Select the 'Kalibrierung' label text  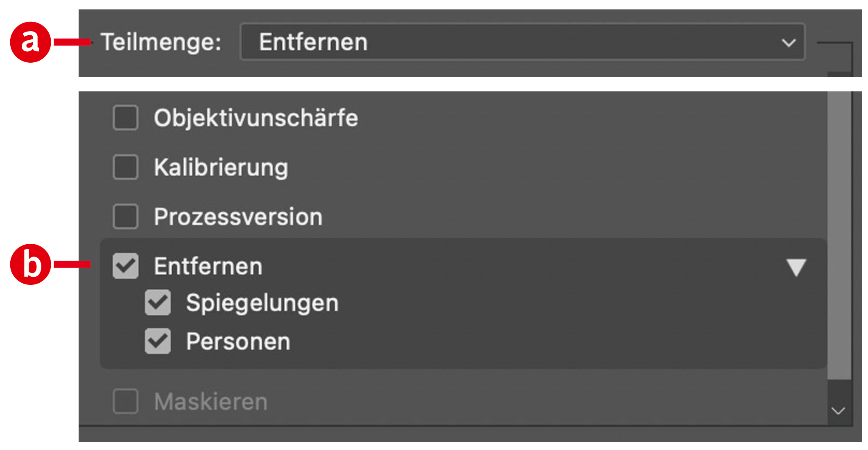pyautogui.click(x=221, y=168)
